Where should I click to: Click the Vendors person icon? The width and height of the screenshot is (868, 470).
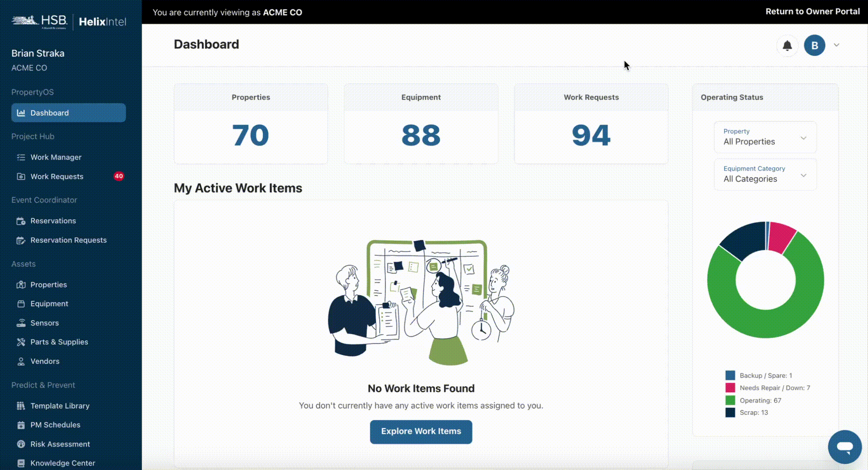[x=21, y=361]
